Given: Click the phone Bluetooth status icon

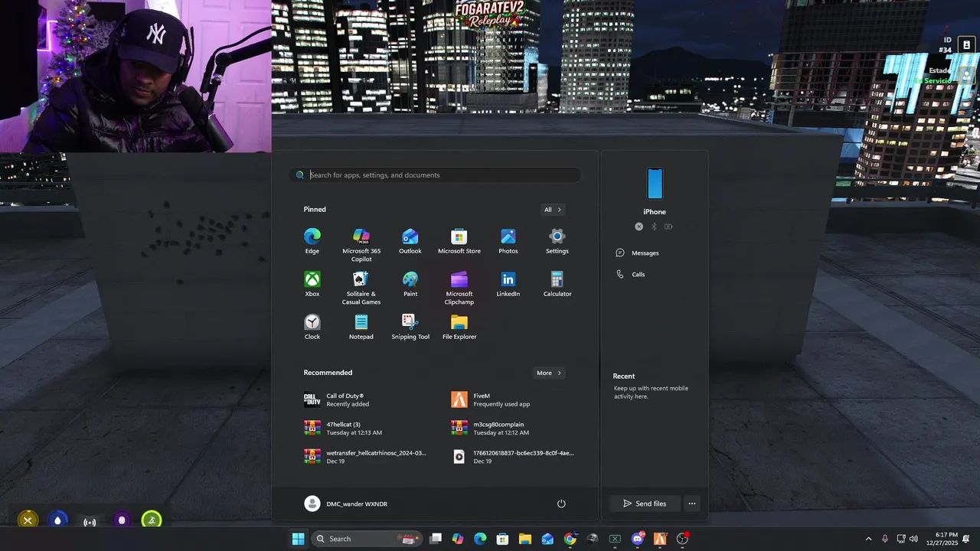Looking at the screenshot, I should click(x=654, y=227).
